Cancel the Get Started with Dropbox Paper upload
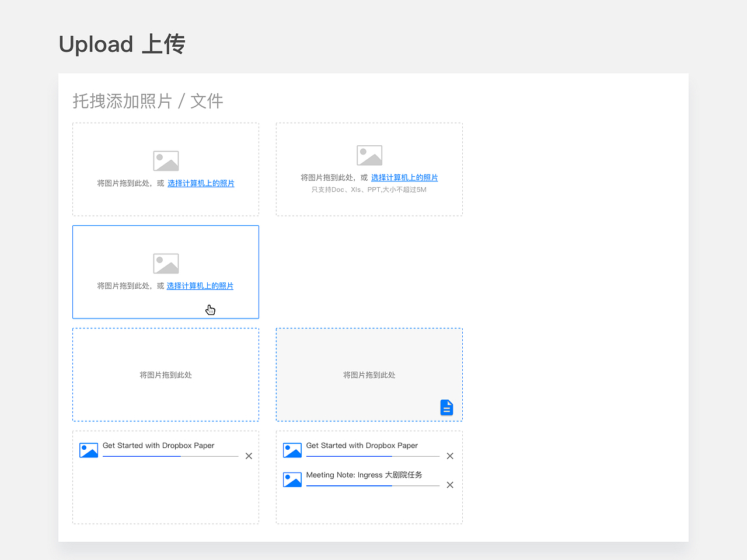The image size is (747, 560). click(450, 456)
